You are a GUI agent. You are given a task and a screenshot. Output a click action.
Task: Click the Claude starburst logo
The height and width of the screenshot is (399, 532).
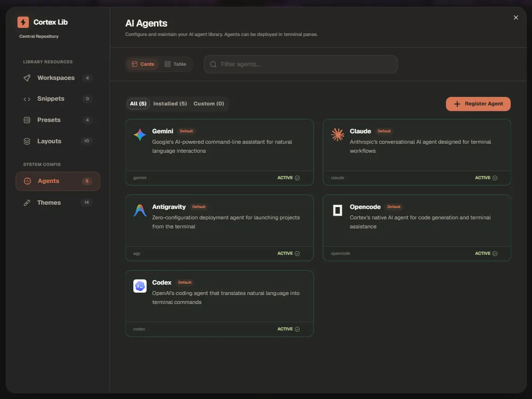338,135
